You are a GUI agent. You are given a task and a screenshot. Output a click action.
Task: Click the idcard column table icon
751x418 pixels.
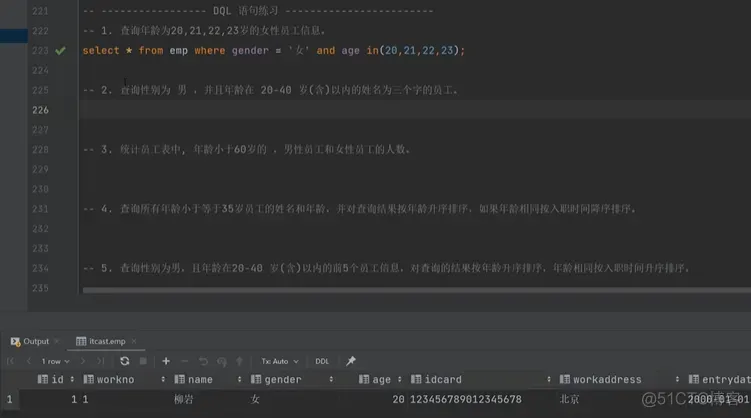pos(416,379)
